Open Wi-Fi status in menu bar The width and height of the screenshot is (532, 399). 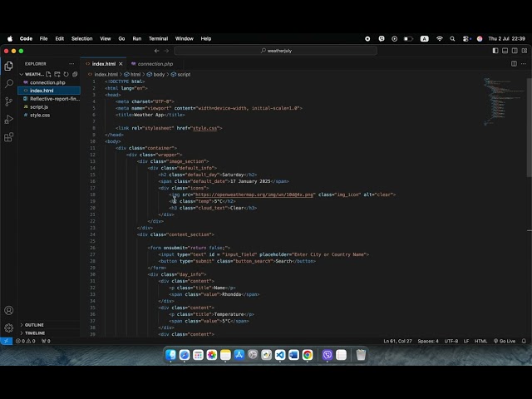pos(440,39)
